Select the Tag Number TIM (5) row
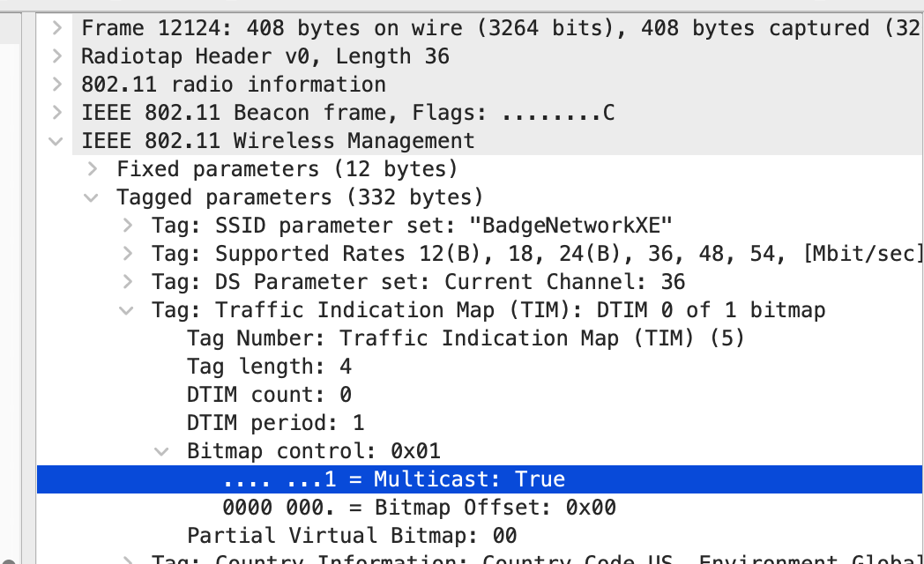Image resolution: width=924 pixels, height=564 pixels. point(466,338)
